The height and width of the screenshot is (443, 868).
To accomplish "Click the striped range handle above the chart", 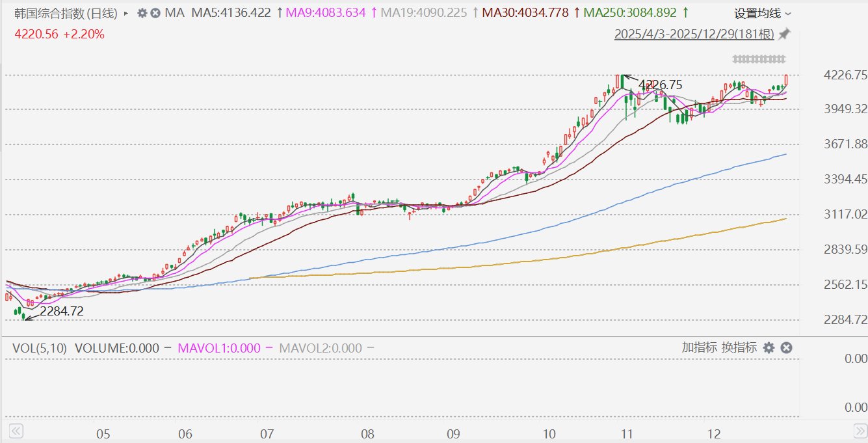I will pos(759,59).
